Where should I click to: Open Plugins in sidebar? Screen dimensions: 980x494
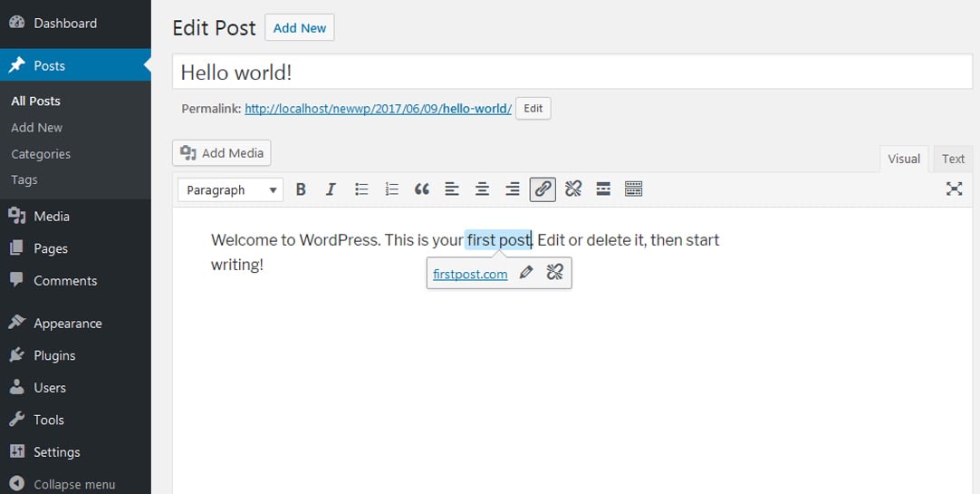[75, 355]
